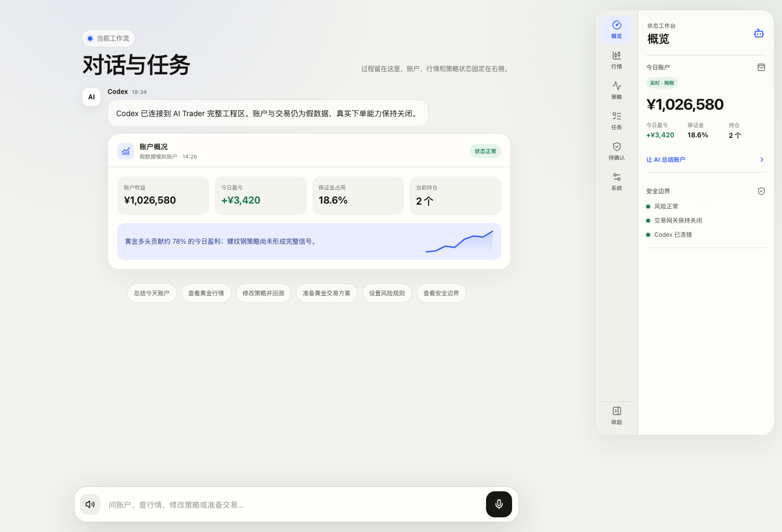782x532 pixels.
Task: Click the Codex 已连接到 AI Trader message bubble
Action: point(268,113)
